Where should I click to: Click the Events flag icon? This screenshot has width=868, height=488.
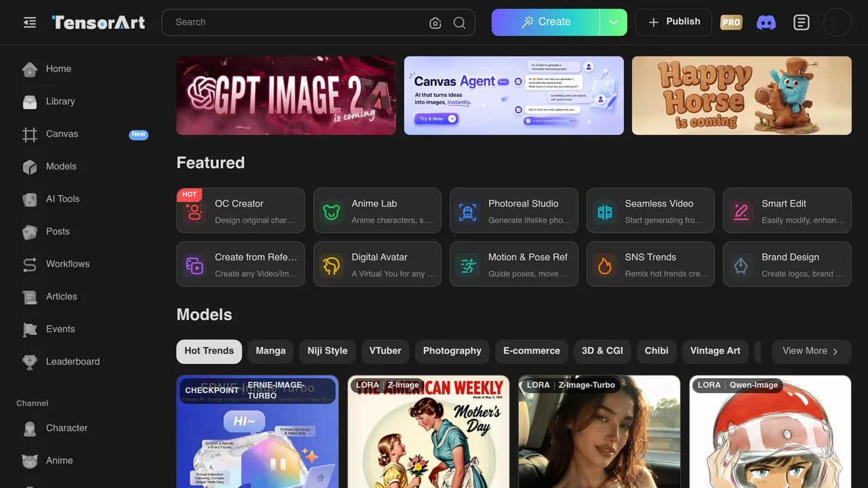click(x=30, y=329)
